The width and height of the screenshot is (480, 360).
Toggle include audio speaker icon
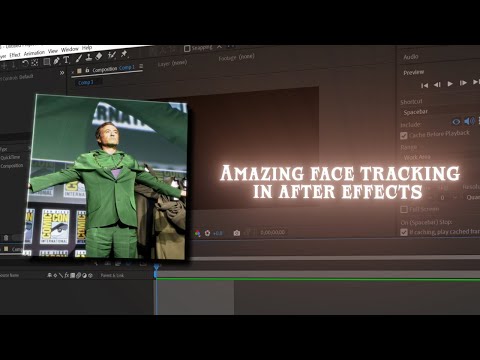[469, 121]
